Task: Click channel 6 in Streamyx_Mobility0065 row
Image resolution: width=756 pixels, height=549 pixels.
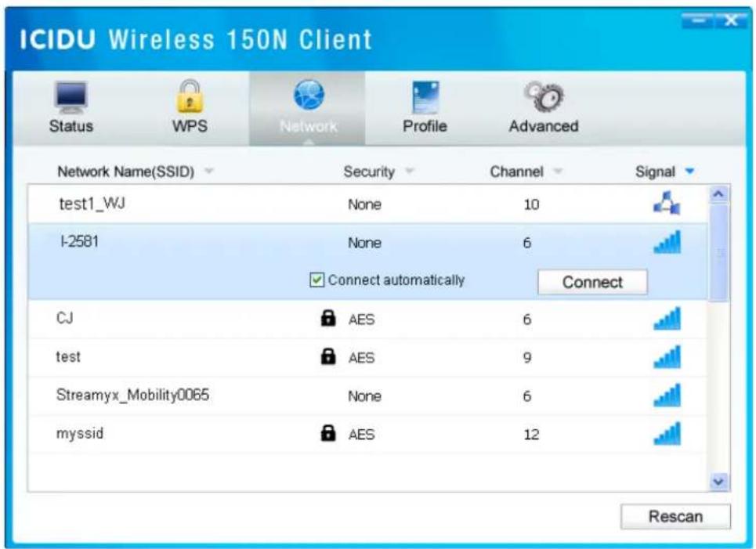Action: click(527, 396)
